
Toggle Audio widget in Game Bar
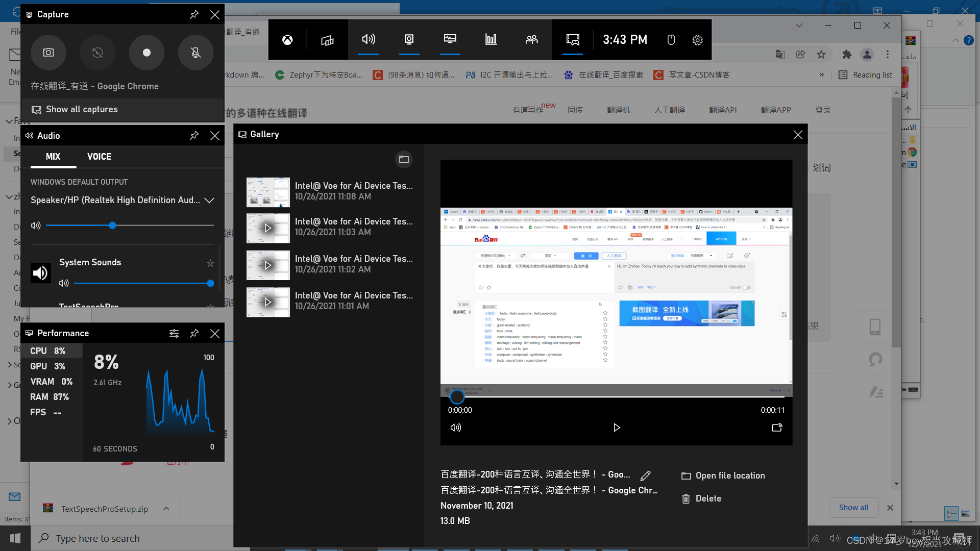pyautogui.click(x=368, y=40)
